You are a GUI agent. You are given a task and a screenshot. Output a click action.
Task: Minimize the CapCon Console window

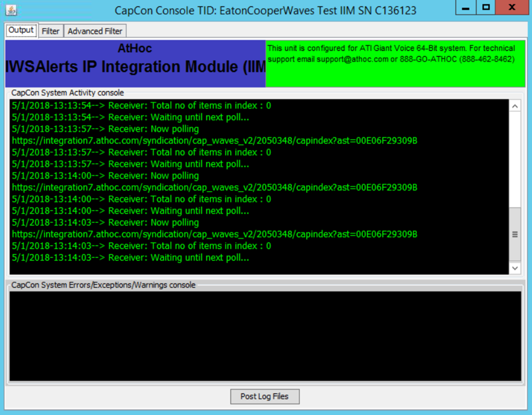tap(466, 8)
